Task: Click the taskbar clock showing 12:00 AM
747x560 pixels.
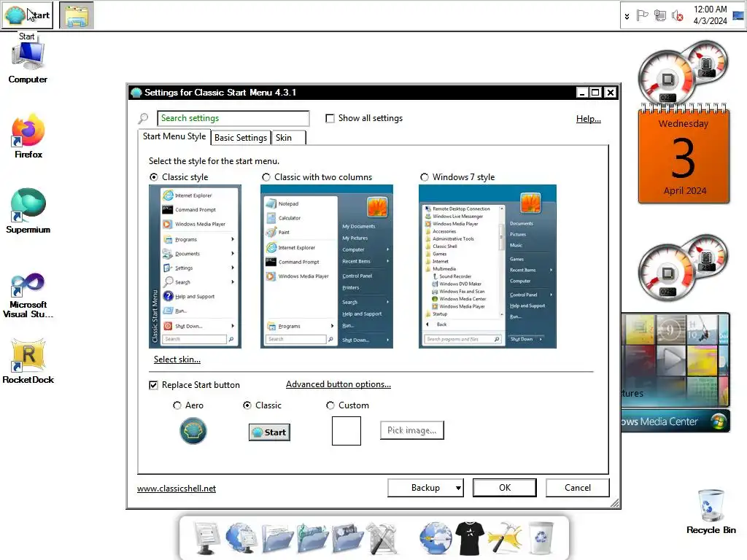Action: (x=710, y=15)
